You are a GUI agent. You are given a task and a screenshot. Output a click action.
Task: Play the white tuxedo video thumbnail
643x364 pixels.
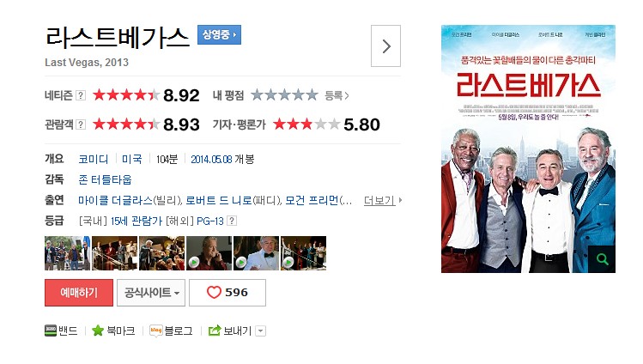pyautogui.click(x=257, y=253)
